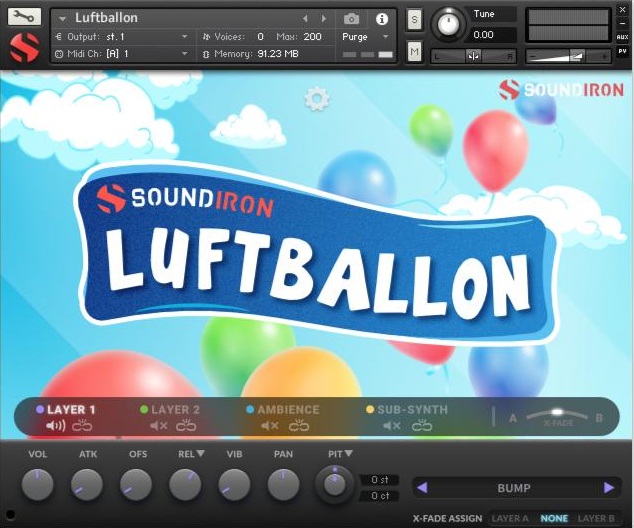Screen dimensions: 634x528
Task: Click the VIB vibrato knob
Action: [235, 484]
